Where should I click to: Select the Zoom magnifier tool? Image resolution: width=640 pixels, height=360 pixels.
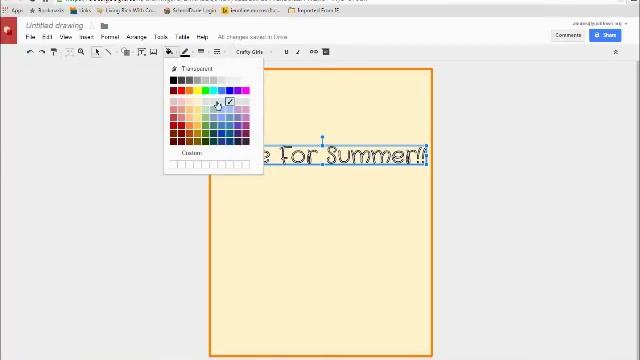pos(81,52)
